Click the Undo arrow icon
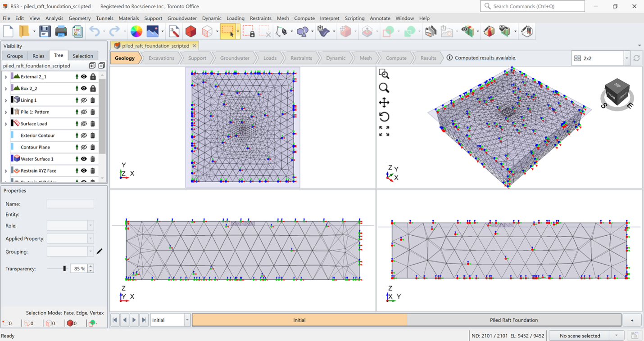This screenshot has width=644, height=341. click(94, 31)
